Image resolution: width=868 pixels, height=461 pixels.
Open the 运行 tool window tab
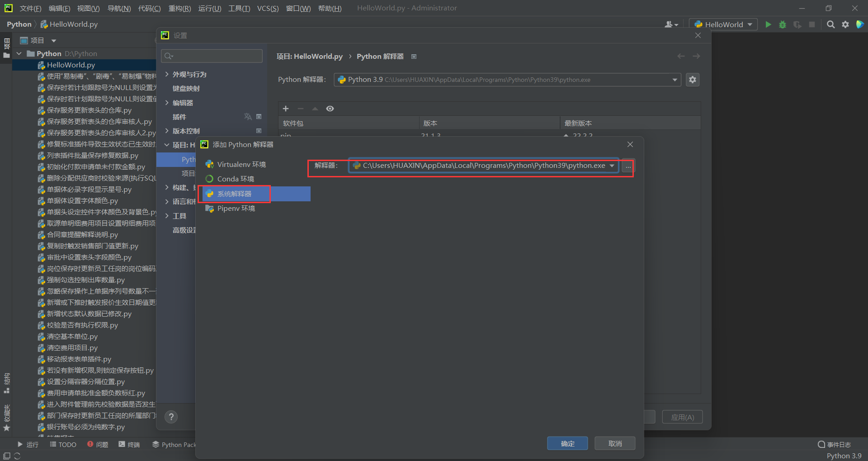28,445
